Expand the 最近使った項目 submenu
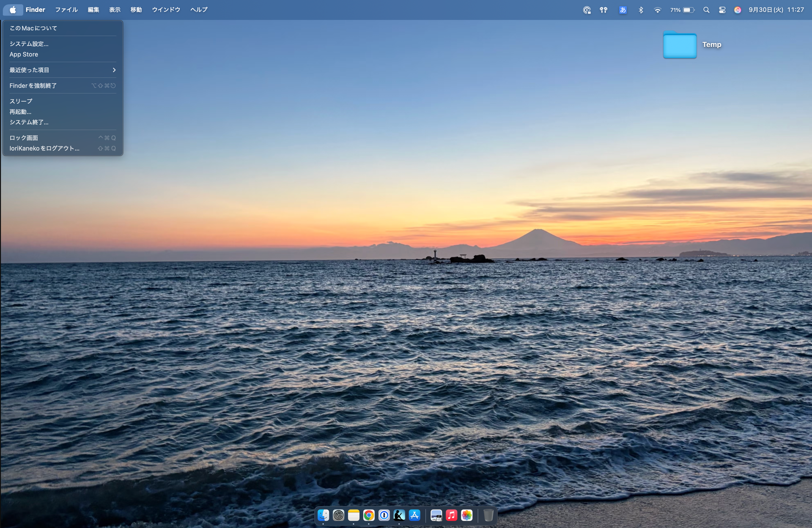The image size is (812, 528). click(x=63, y=70)
